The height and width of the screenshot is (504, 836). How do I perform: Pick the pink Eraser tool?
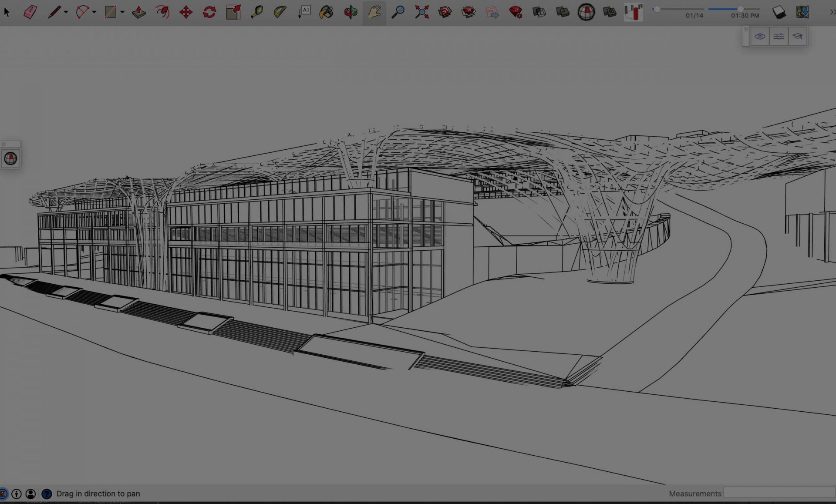point(30,12)
